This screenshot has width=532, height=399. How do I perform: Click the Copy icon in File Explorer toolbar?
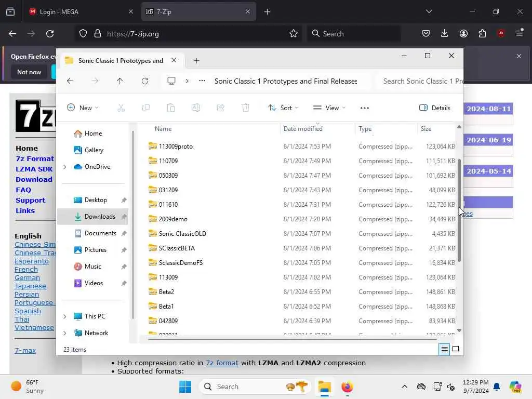click(x=146, y=108)
